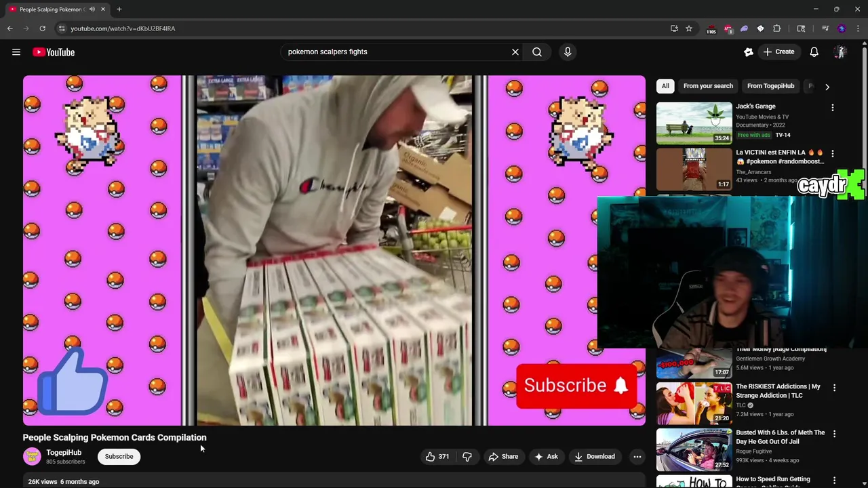Open the 27:52 Rogue Fugitive thumbnail
Screen dimensions: 868x488
(694, 449)
